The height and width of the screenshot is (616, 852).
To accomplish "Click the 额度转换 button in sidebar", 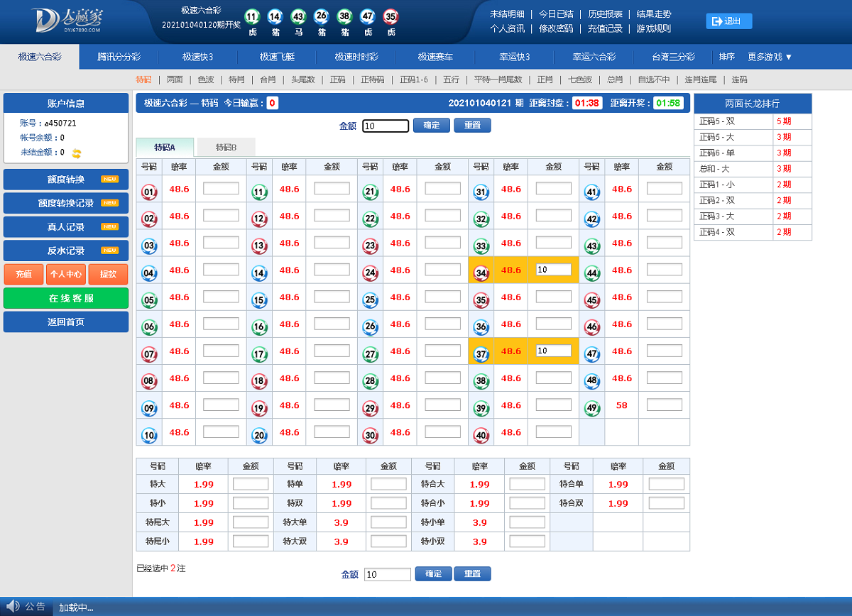I will tap(66, 180).
